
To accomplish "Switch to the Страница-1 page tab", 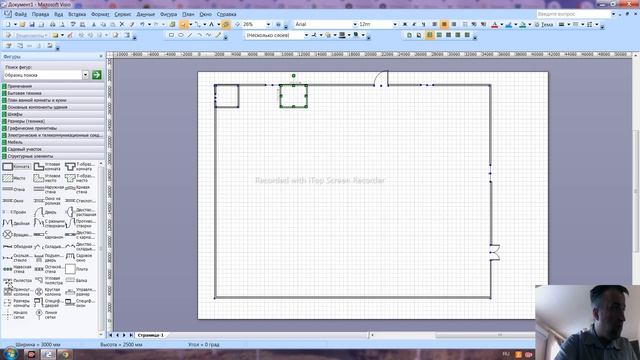I will tap(151, 335).
